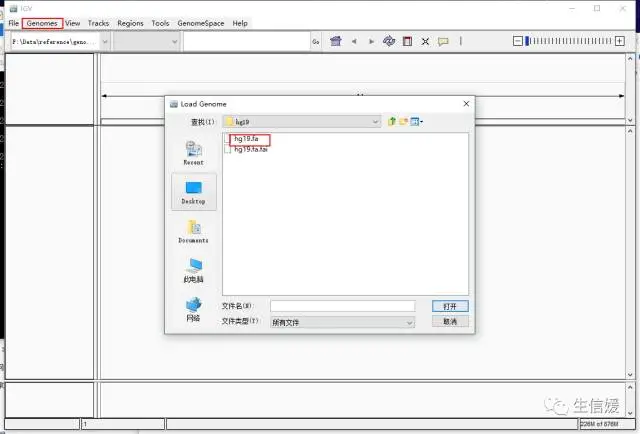Click the bottom panel scroll up arrow

(630, 387)
